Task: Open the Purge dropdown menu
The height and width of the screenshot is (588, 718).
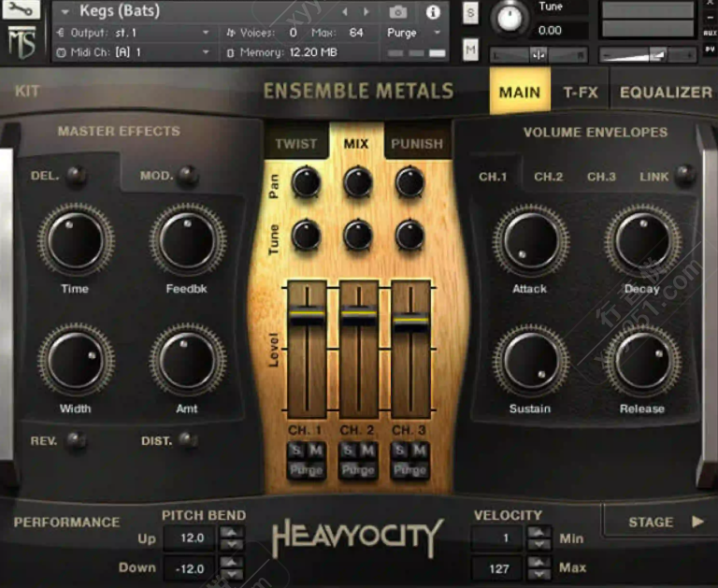Action: [413, 33]
